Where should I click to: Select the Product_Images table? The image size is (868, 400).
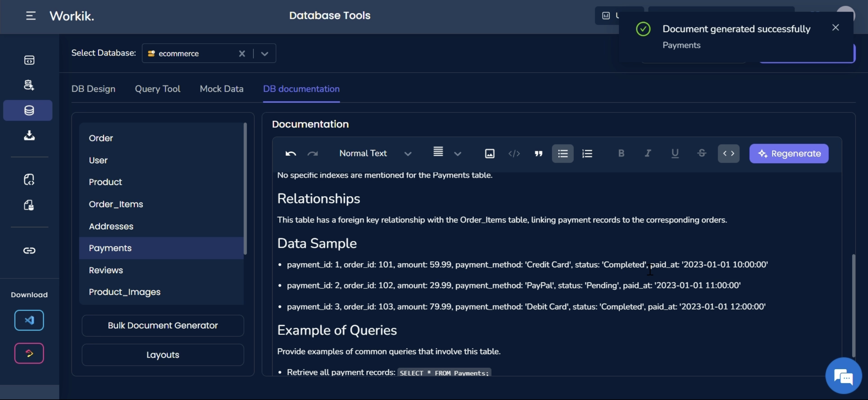pyautogui.click(x=161, y=292)
